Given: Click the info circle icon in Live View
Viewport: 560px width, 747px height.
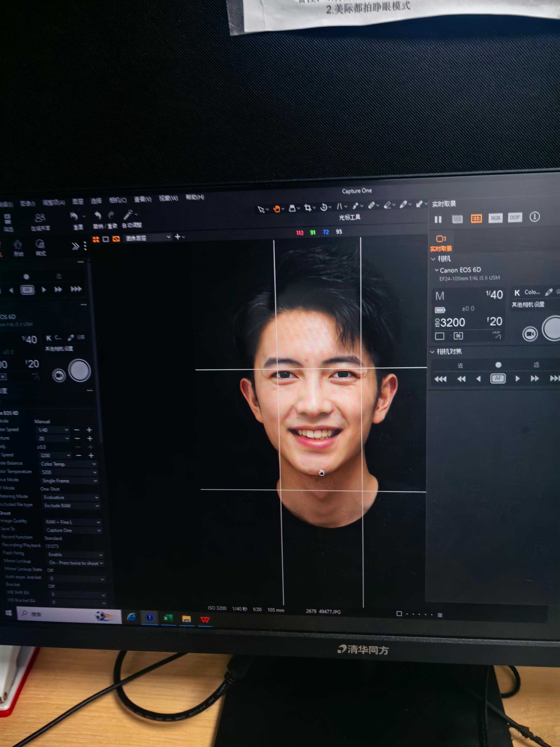Looking at the screenshot, I should [x=534, y=217].
